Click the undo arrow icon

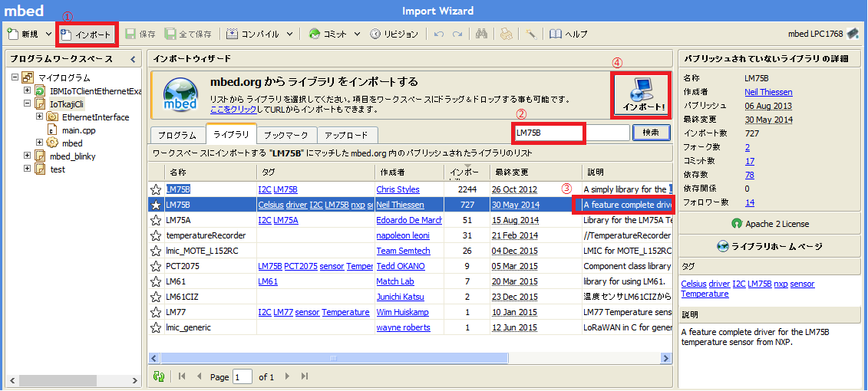pos(439,34)
